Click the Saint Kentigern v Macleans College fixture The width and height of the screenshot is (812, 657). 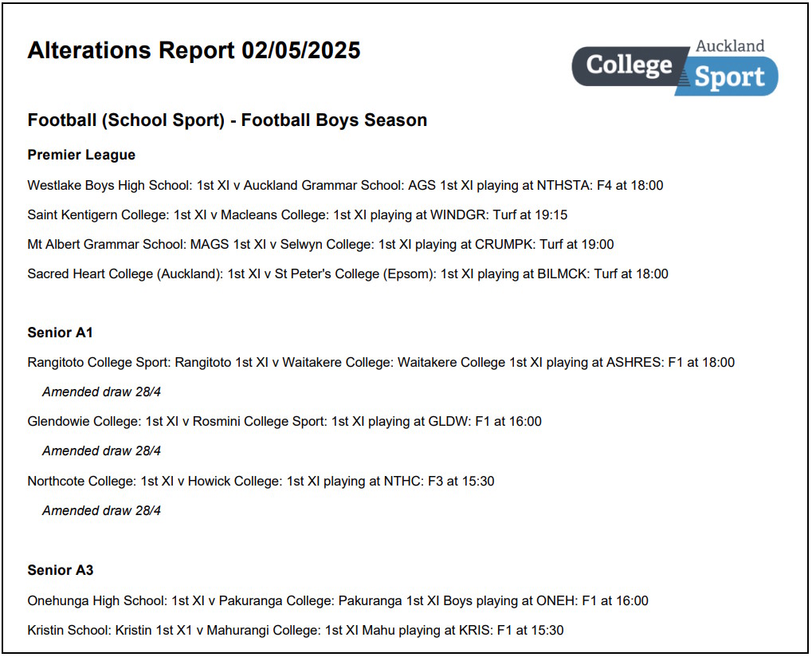click(297, 215)
